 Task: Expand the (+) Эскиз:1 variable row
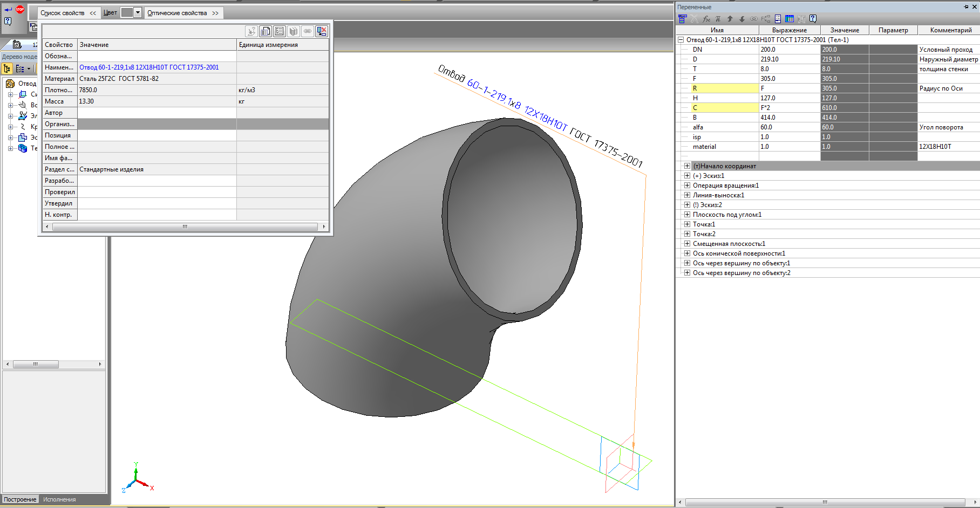[x=687, y=176]
